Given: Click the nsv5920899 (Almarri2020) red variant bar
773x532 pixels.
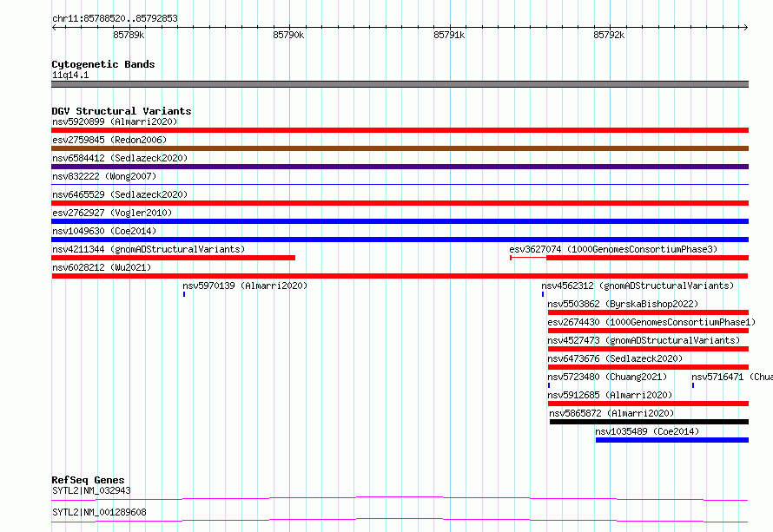Looking at the screenshot, I should [400, 130].
